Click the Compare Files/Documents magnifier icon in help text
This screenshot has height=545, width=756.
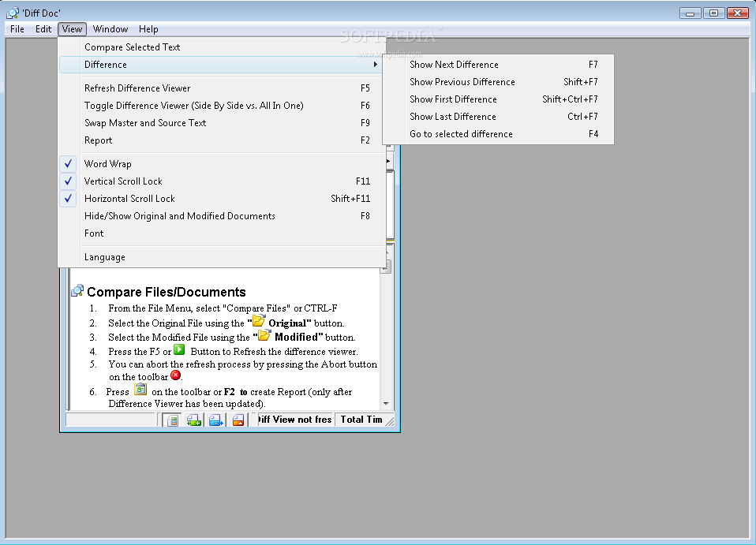pos(77,290)
